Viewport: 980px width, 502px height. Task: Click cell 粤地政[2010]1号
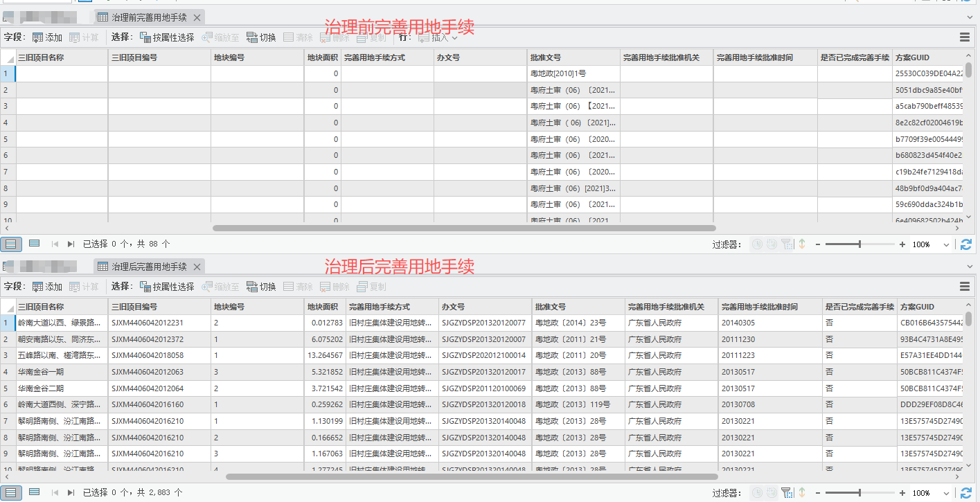(x=573, y=73)
